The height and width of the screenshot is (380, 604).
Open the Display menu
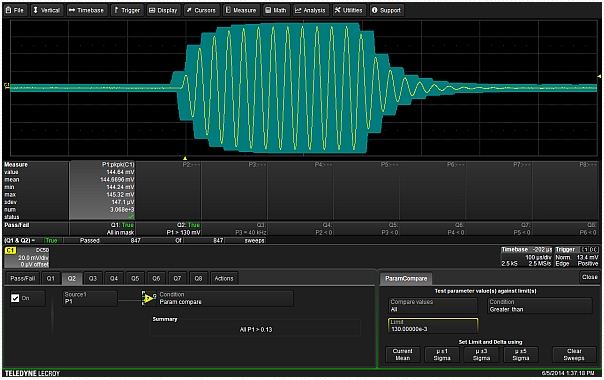coord(163,10)
